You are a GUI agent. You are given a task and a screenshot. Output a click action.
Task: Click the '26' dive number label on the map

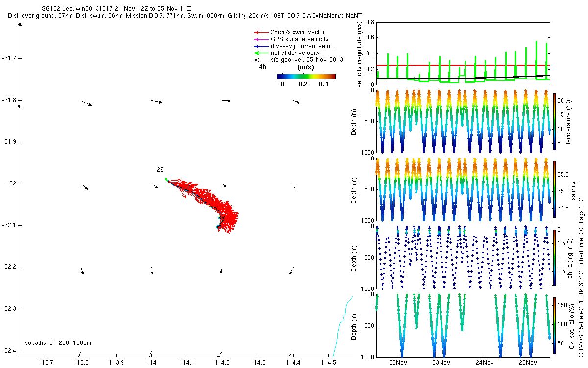160,170
